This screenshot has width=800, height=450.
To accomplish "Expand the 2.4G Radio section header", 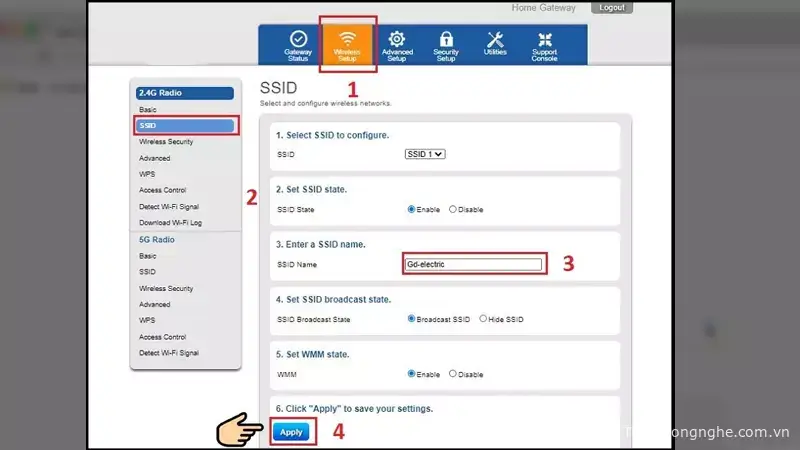I will (184, 93).
